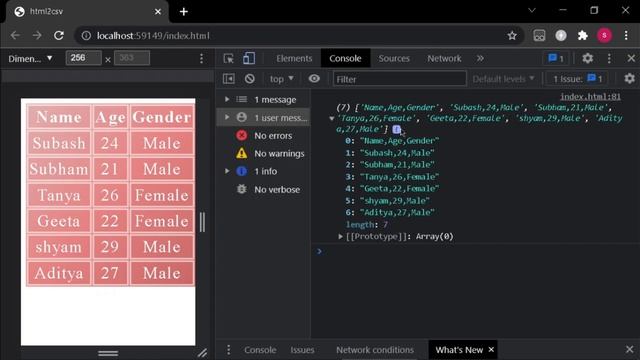Toggle the device toolbar icon
640x360 pixels.
[249, 58]
